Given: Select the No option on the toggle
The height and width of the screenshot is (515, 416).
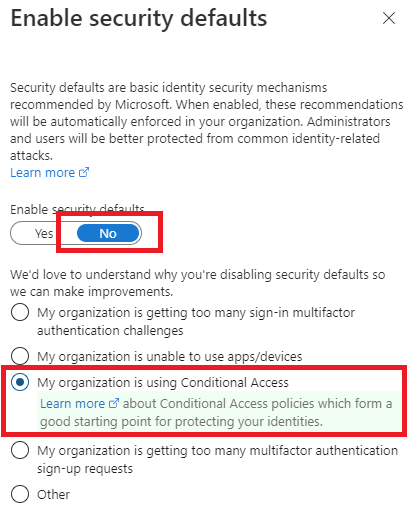Looking at the screenshot, I should tap(108, 233).
